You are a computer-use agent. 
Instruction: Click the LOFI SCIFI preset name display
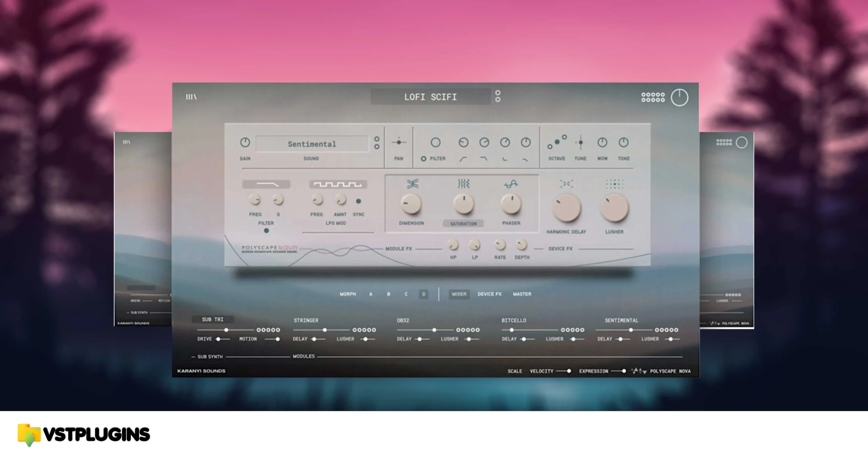click(x=430, y=97)
